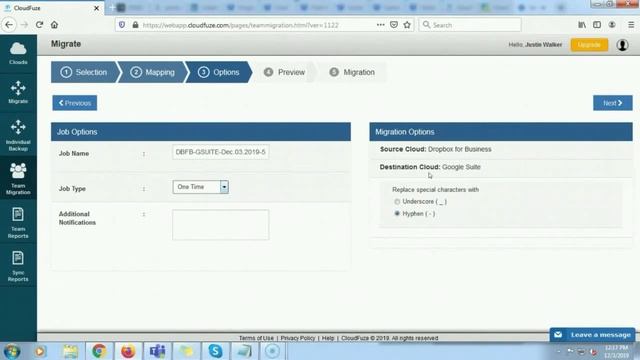Viewport: 640px width, 360px height.
Task: Click the Additional Notifications text area
Action: [x=220, y=225]
